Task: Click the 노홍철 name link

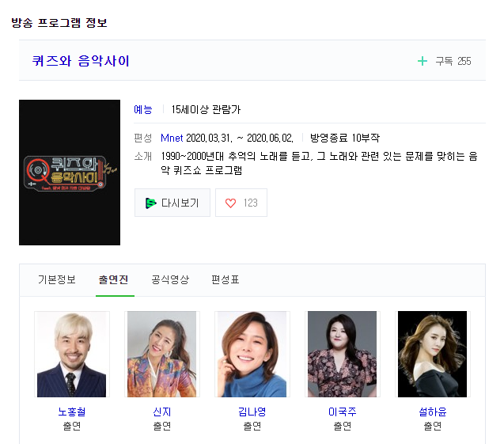Action: pyautogui.click(x=71, y=412)
